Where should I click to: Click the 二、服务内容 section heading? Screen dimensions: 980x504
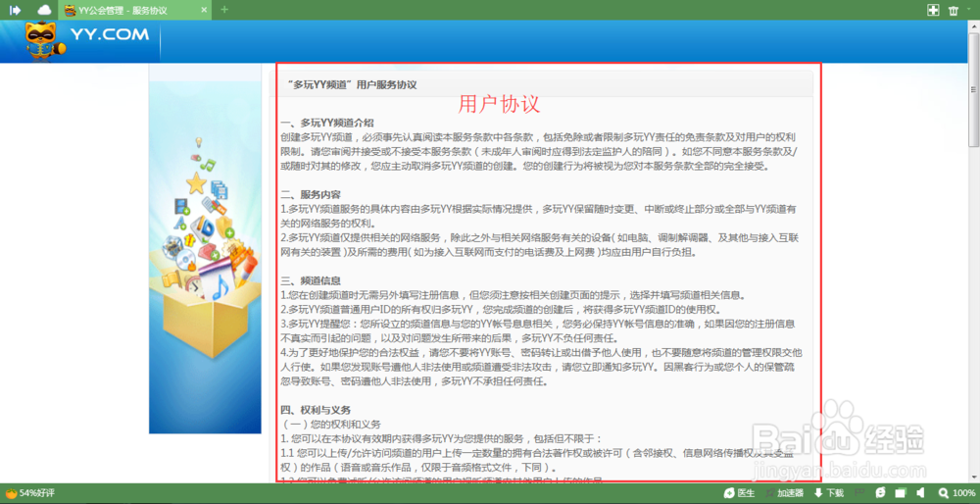pos(311,195)
